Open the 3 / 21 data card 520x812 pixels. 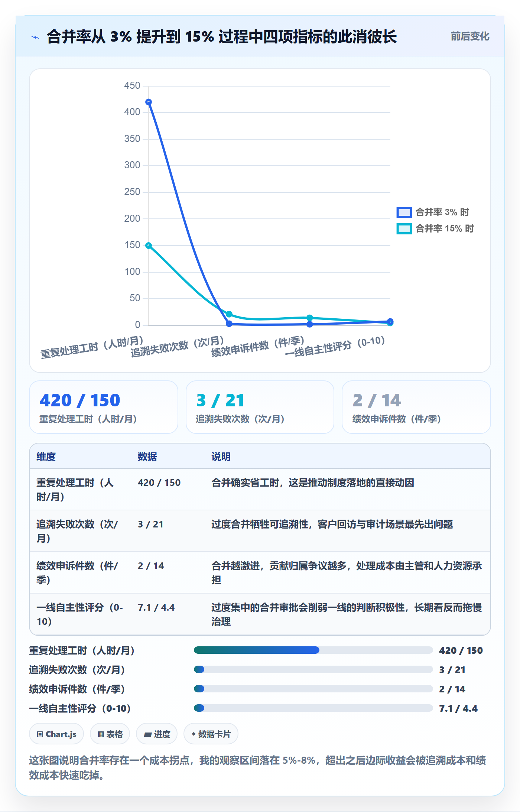pyautogui.click(x=260, y=407)
